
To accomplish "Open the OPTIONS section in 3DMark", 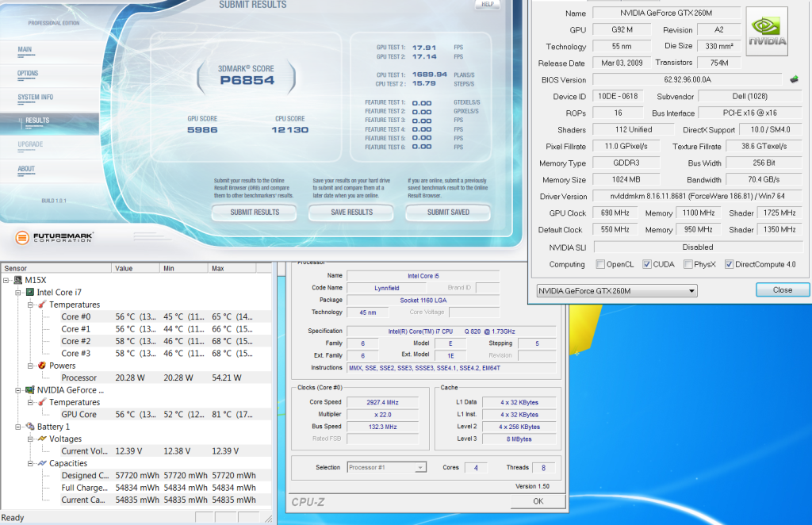I will (x=28, y=74).
